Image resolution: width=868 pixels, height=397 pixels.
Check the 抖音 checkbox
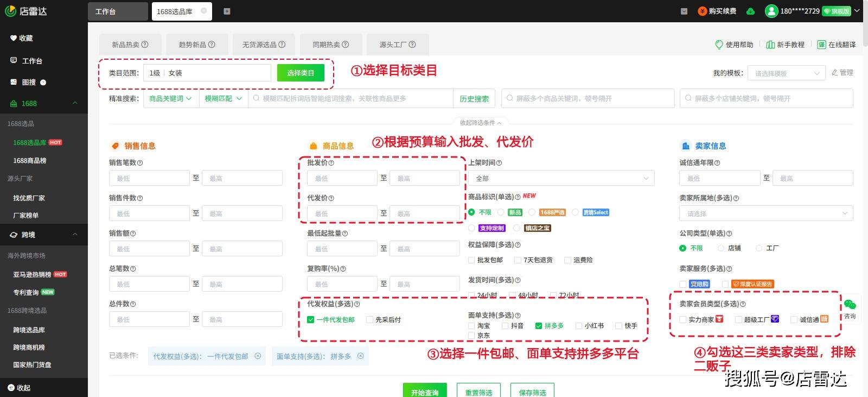(505, 326)
